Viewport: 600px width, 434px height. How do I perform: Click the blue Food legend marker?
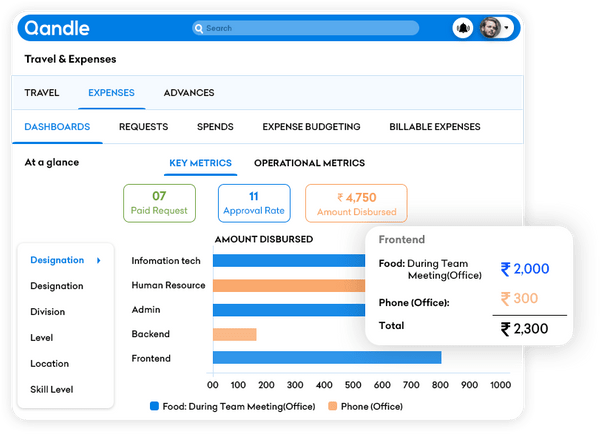155,406
